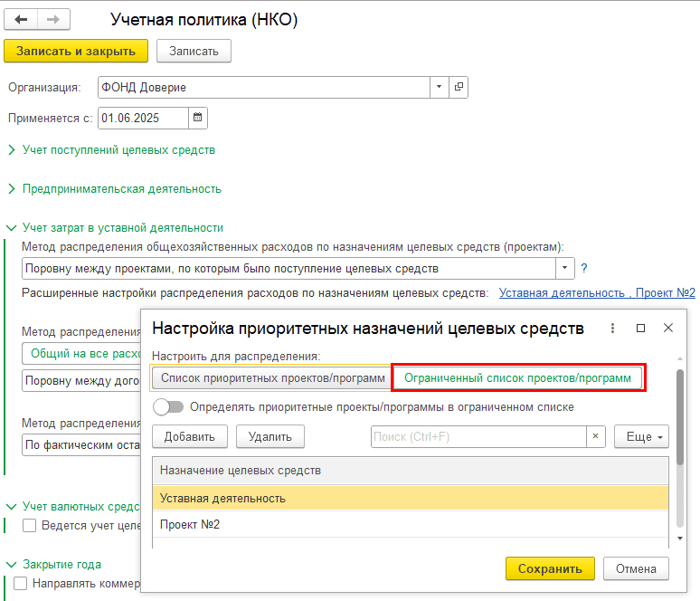
Task: Expand 'Учет поступлений целевых средств' section
Action: [118, 149]
